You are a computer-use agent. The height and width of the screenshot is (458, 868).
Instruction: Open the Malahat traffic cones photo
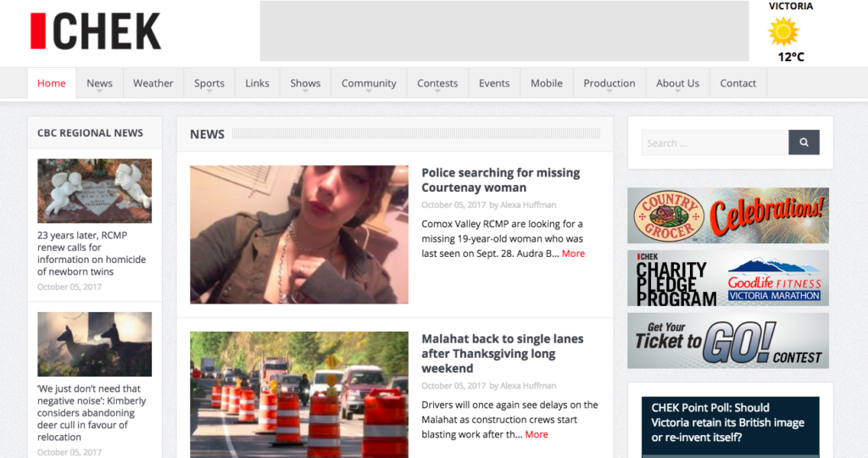[x=298, y=394]
